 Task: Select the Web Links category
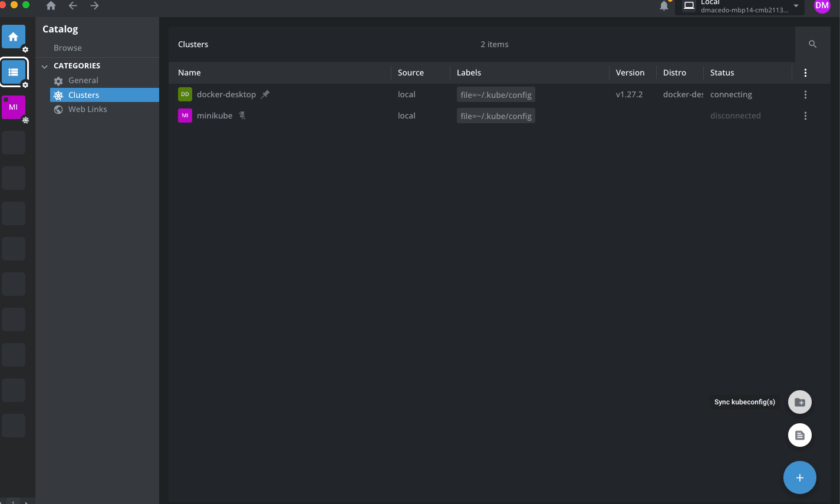(87, 109)
